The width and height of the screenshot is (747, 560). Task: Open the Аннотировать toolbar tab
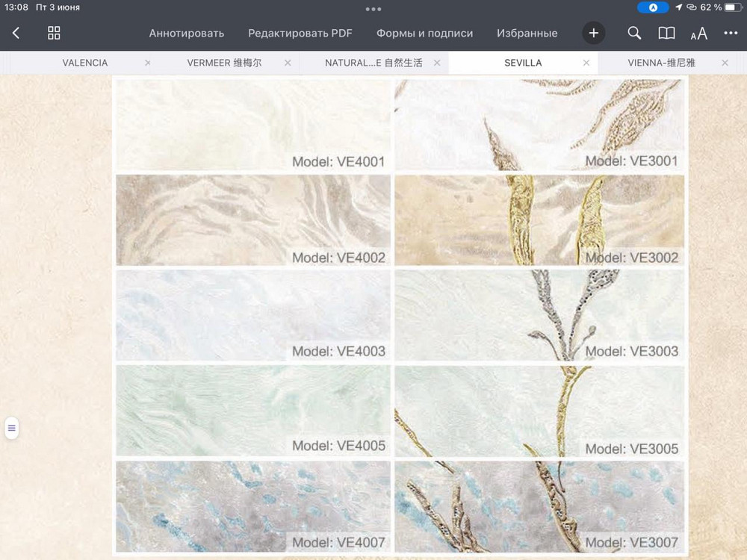coord(186,33)
